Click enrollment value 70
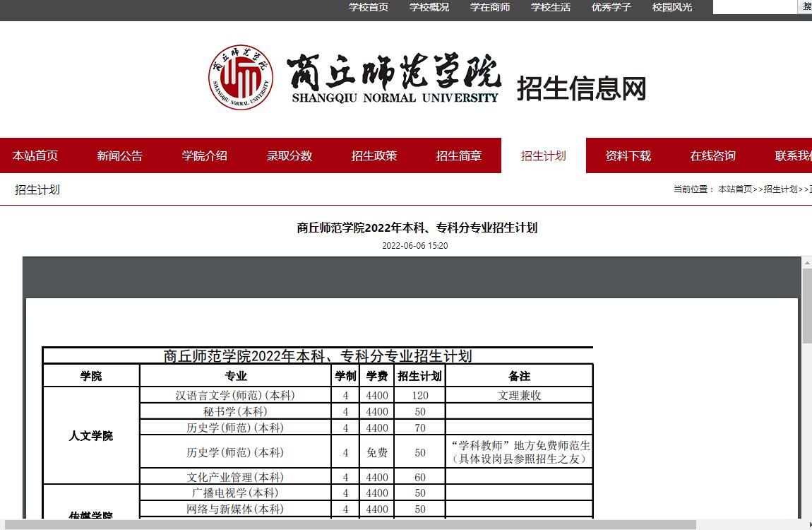The height and width of the screenshot is (530, 812). (x=420, y=428)
